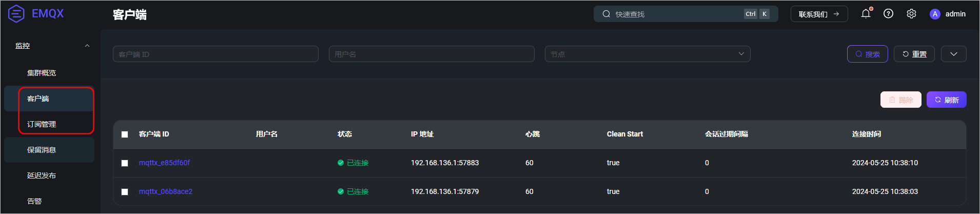
Task: Click the 联系我们 arrow button
Action: point(819,14)
